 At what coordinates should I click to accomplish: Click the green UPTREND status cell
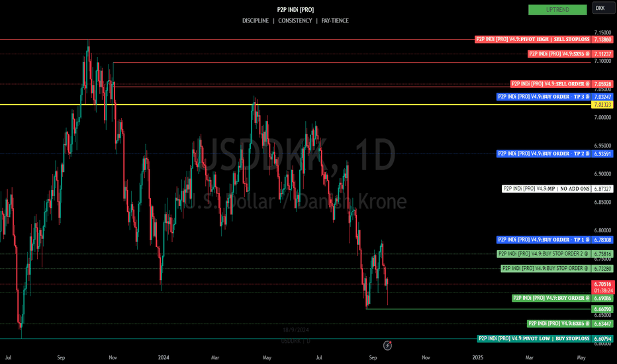[557, 9]
